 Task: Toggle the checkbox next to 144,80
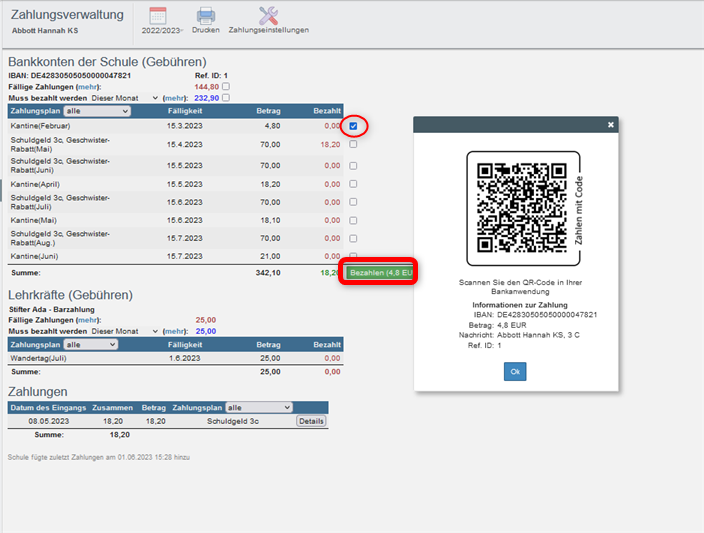click(226, 86)
